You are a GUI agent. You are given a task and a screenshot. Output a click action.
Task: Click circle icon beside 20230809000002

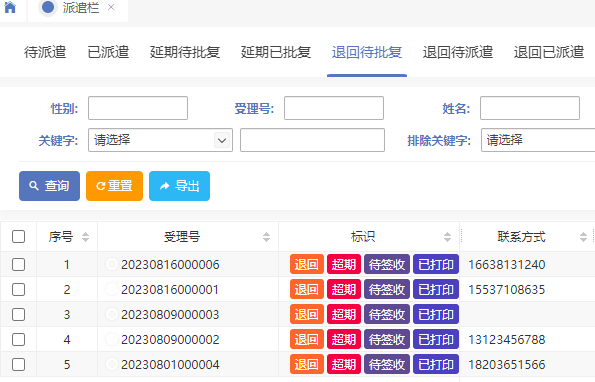coord(112,339)
